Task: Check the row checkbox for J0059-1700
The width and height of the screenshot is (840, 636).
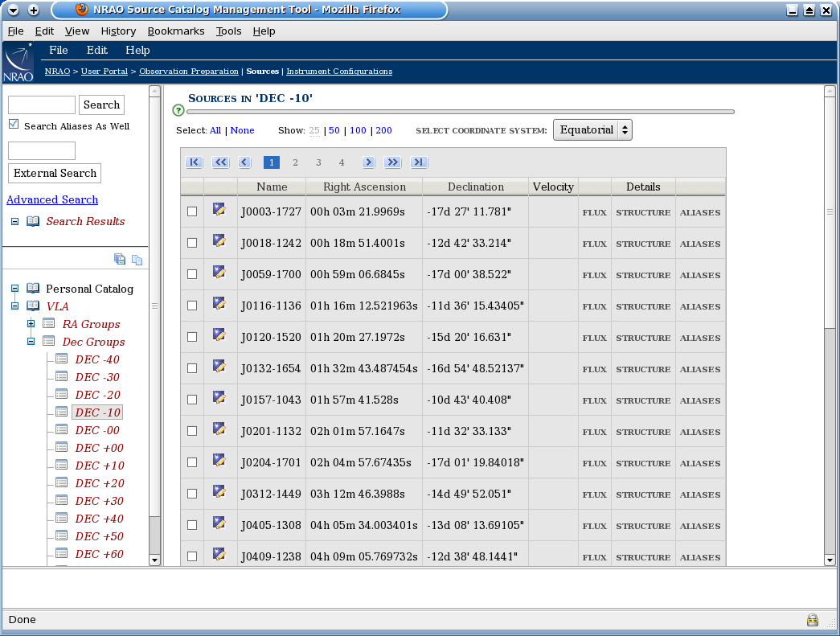Action: tap(192, 274)
